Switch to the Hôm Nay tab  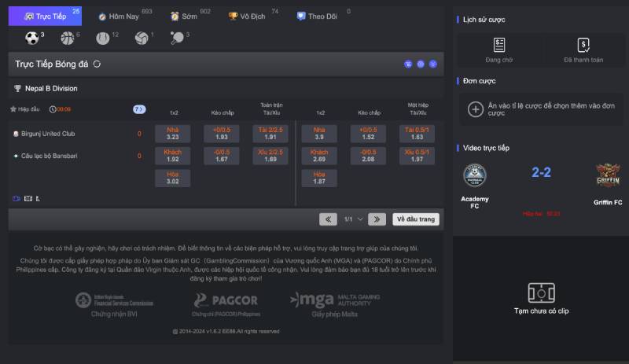click(x=122, y=16)
